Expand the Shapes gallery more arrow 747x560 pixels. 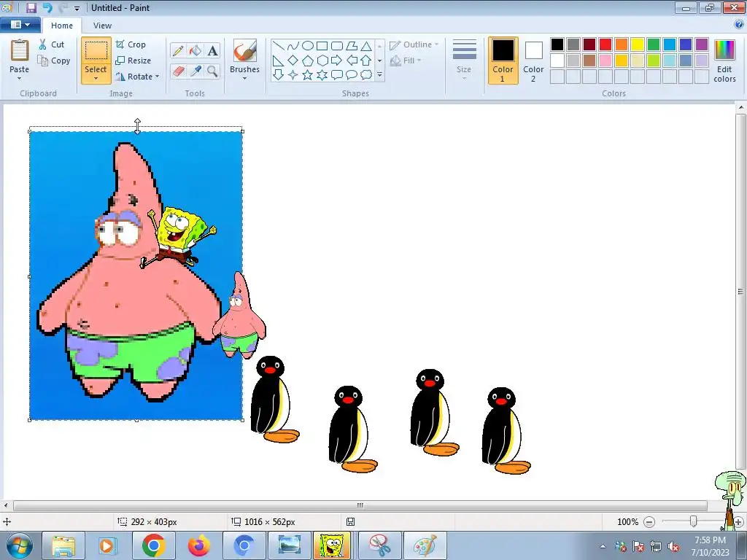[379, 75]
